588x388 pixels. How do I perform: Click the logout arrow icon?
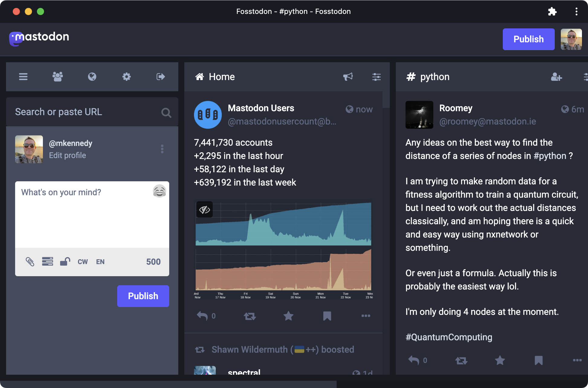[161, 77]
